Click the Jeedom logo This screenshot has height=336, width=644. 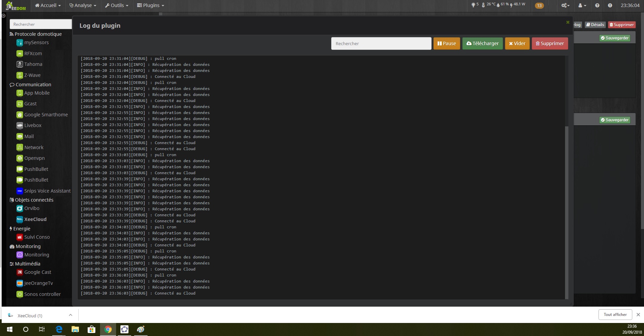coord(15,6)
